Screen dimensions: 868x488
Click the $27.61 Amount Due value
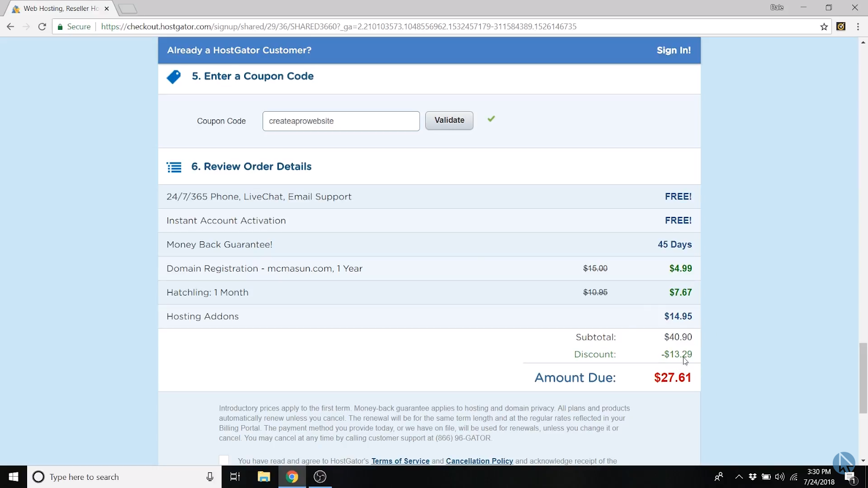(673, 377)
